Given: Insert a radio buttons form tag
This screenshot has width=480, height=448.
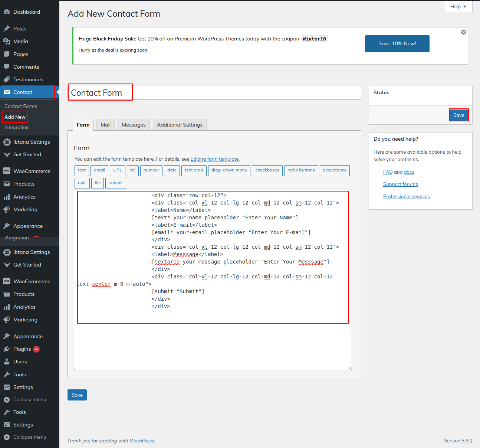Looking at the screenshot, I should [301, 170].
